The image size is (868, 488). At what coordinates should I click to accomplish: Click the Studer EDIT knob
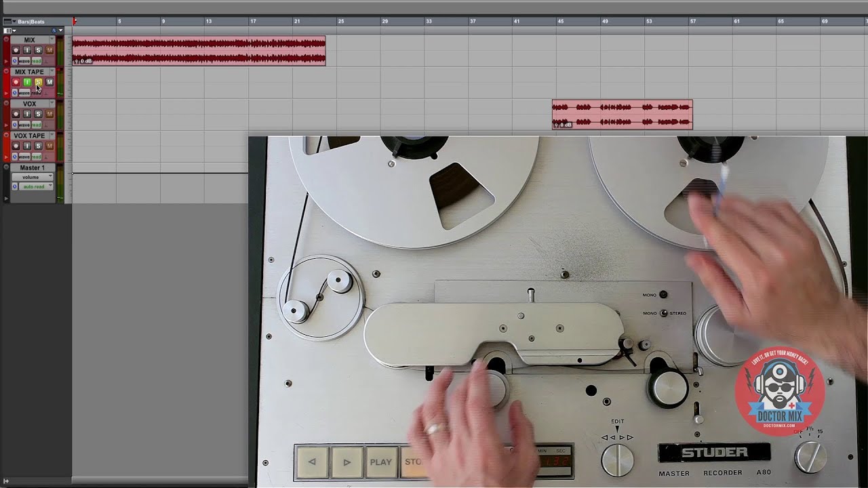point(617,460)
